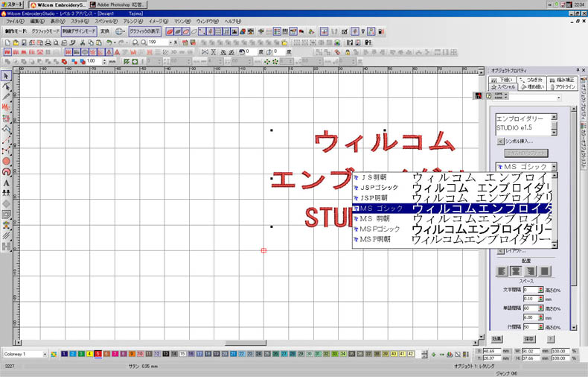Open the ステッチ Stitch menu
The height and width of the screenshot is (377, 588).
pyautogui.click(x=80, y=22)
